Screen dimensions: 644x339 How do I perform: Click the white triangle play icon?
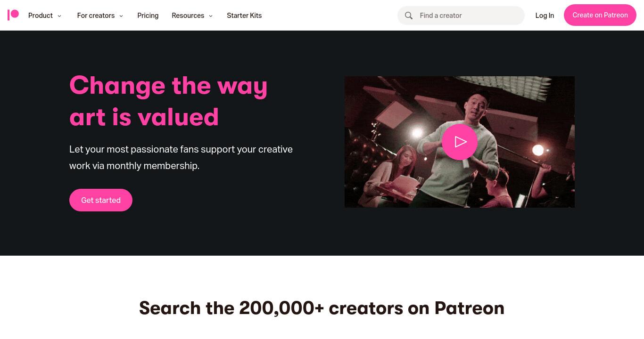(x=461, y=142)
